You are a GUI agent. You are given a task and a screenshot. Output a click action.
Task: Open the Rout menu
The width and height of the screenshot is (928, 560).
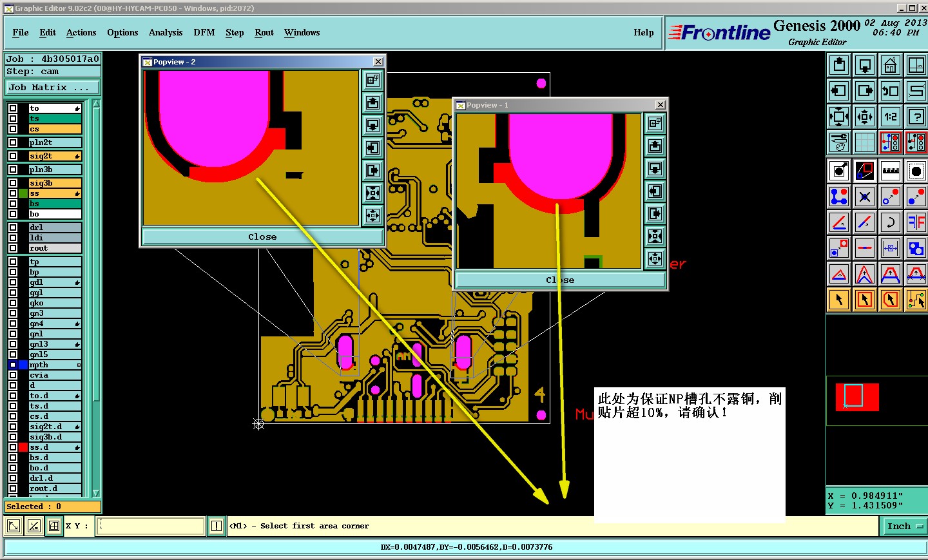264,32
